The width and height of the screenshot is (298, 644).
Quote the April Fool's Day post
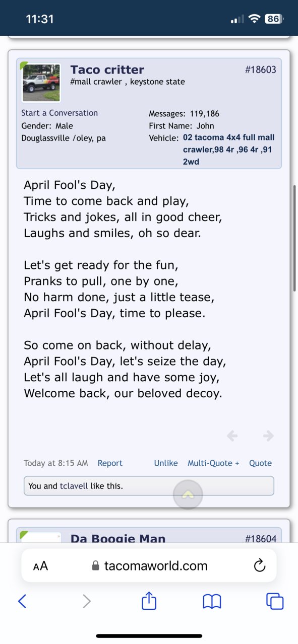point(260,463)
